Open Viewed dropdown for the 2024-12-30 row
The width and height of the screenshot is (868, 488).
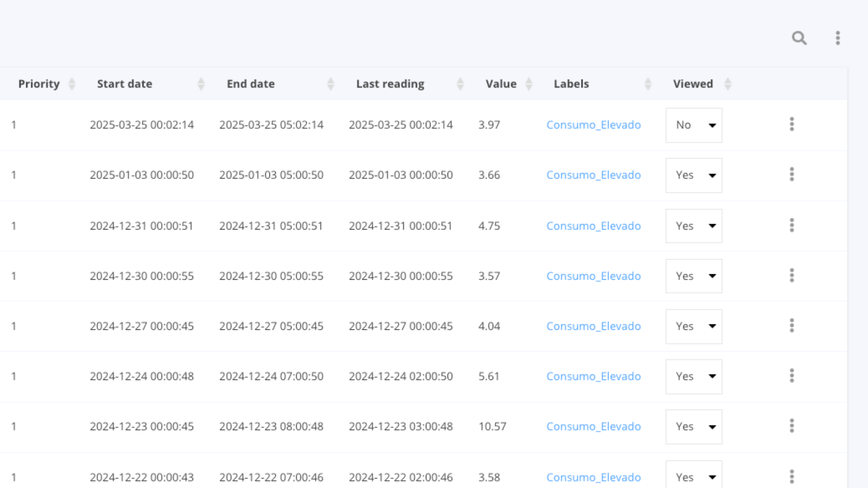click(694, 276)
